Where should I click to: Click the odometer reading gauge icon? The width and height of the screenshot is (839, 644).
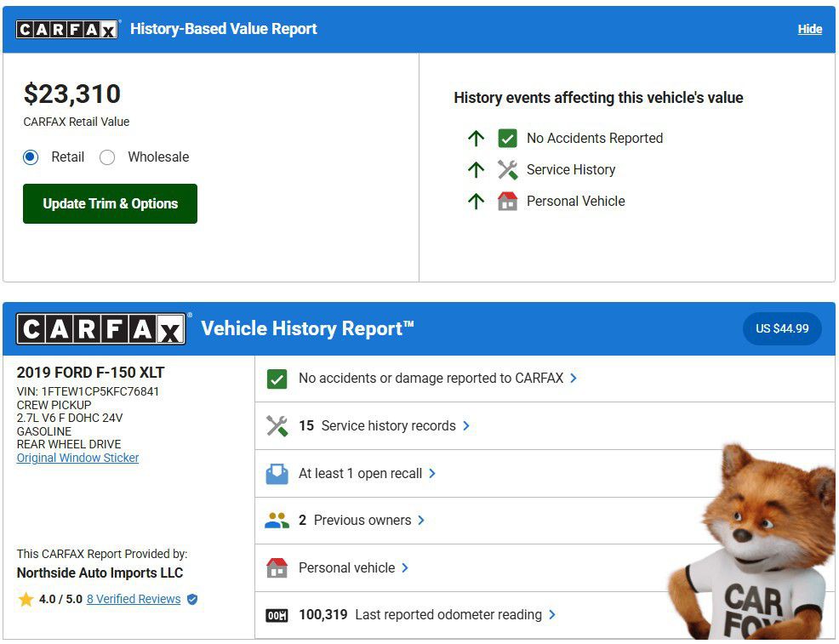pos(277,614)
